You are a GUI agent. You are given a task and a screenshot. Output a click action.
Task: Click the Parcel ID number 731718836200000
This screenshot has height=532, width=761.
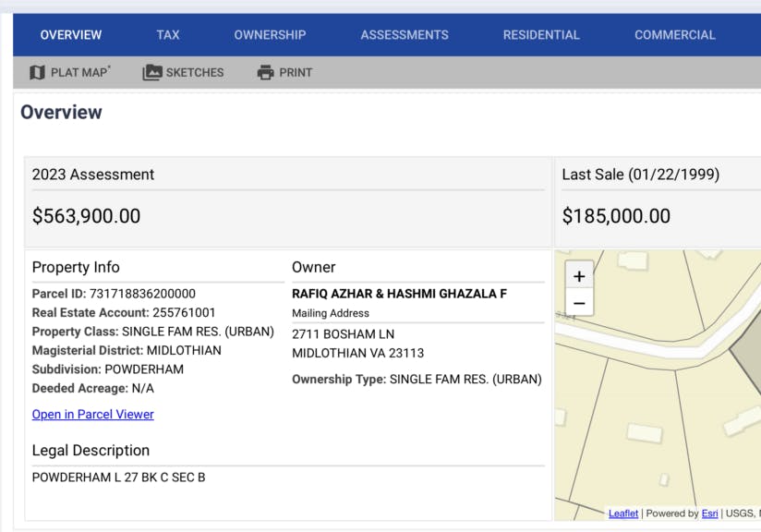tap(142, 294)
